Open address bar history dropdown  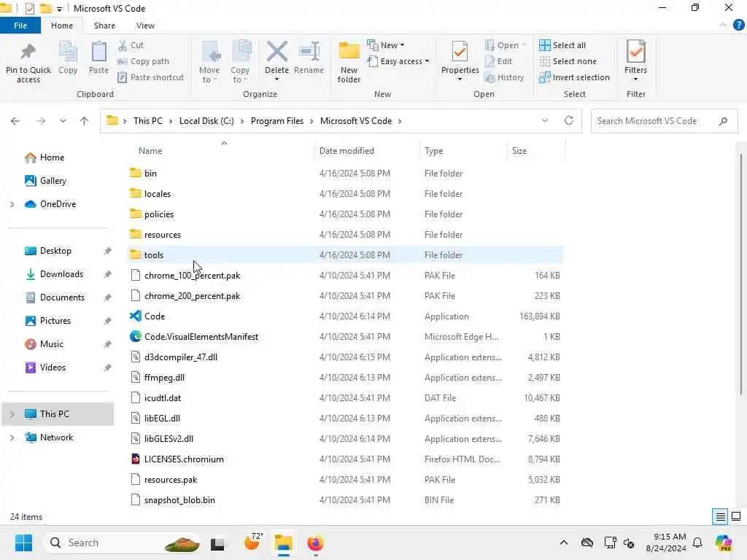click(544, 121)
